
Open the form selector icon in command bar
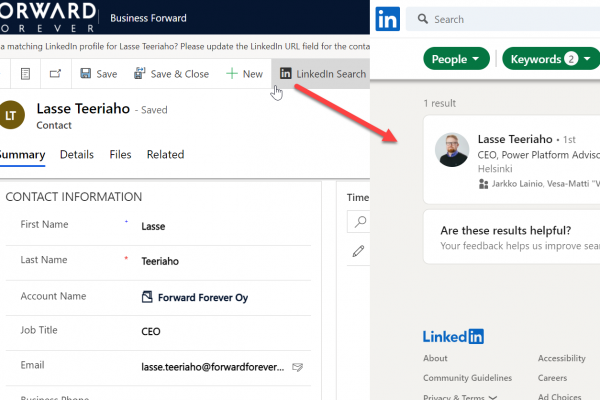25,73
